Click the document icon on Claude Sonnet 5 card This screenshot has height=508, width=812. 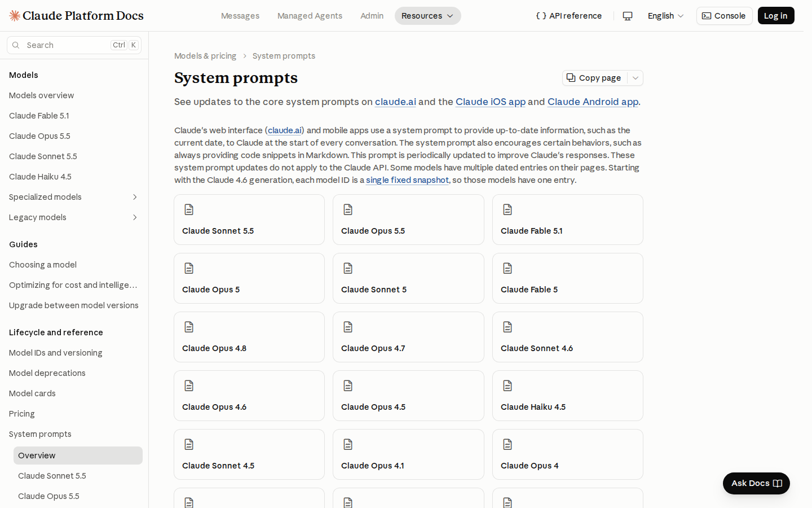[348, 268]
